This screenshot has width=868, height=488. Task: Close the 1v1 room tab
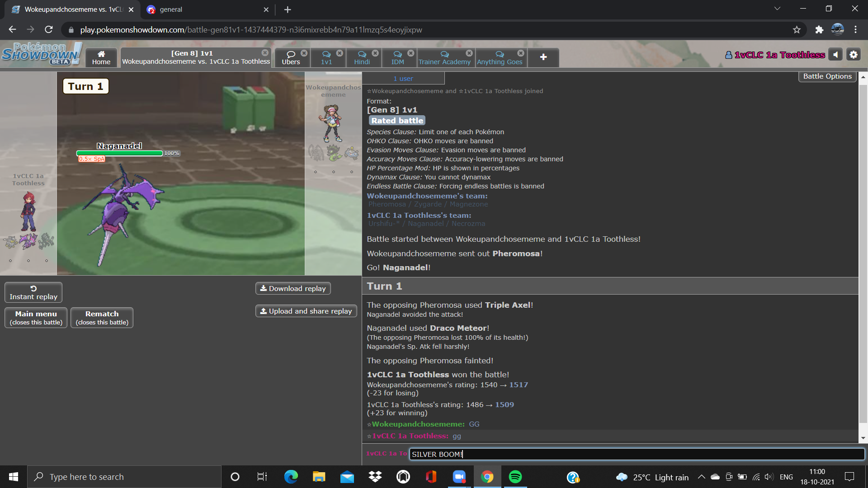pyautogui.click(x=340, y=53)
